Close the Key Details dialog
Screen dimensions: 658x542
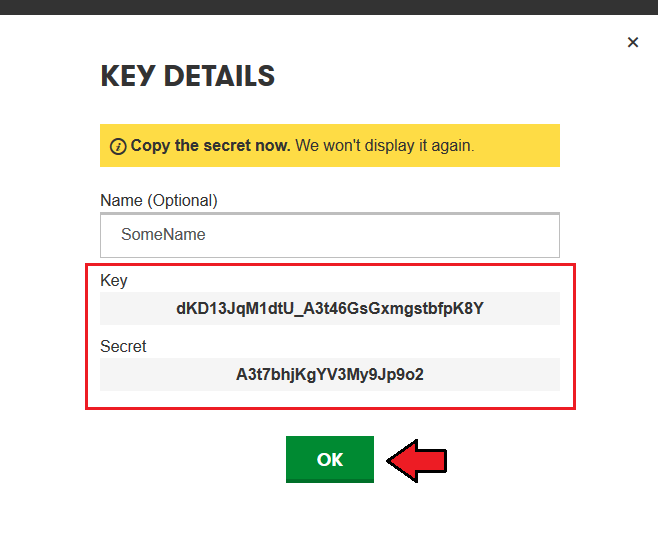click(633, 42)
